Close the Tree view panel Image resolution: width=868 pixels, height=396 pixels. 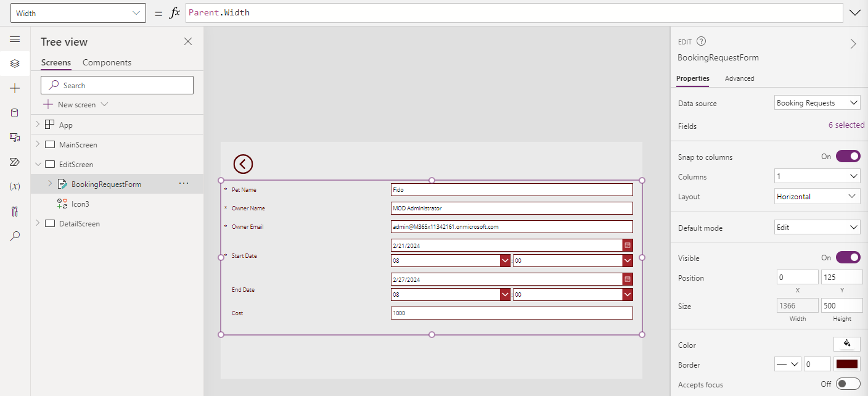coord(188,41)
